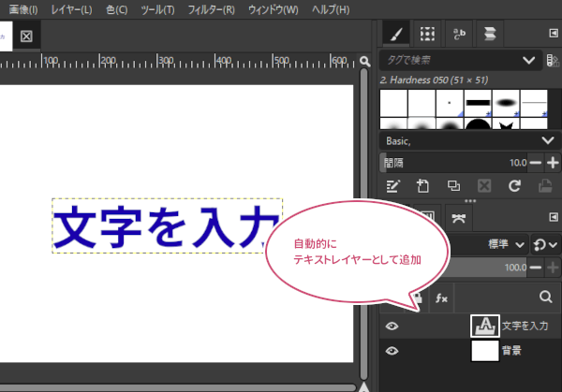Increase layer opacity with plus button

click(x=553, y=268)
